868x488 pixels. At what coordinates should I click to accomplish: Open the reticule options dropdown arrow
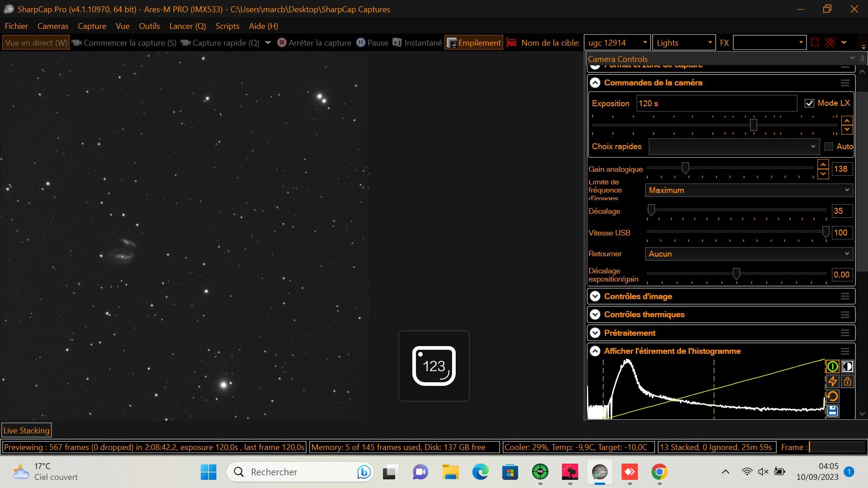(x=844, y=43)
